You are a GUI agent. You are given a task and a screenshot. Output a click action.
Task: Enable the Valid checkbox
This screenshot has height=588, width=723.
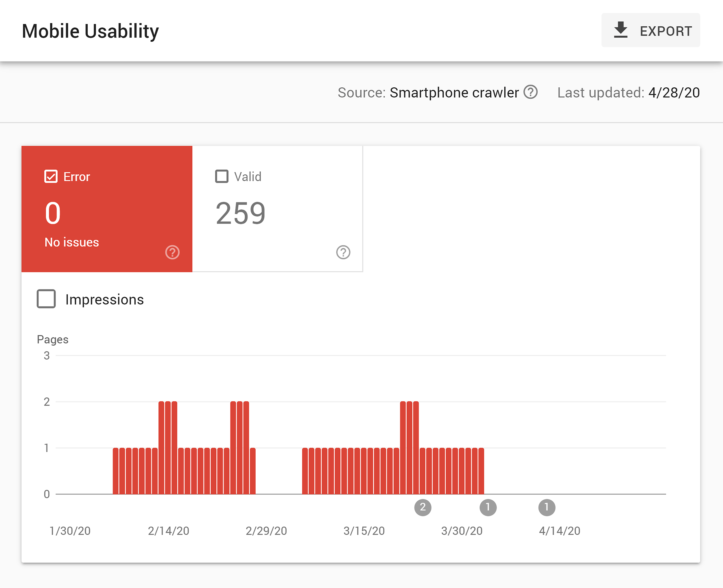(x=222, y=176)
